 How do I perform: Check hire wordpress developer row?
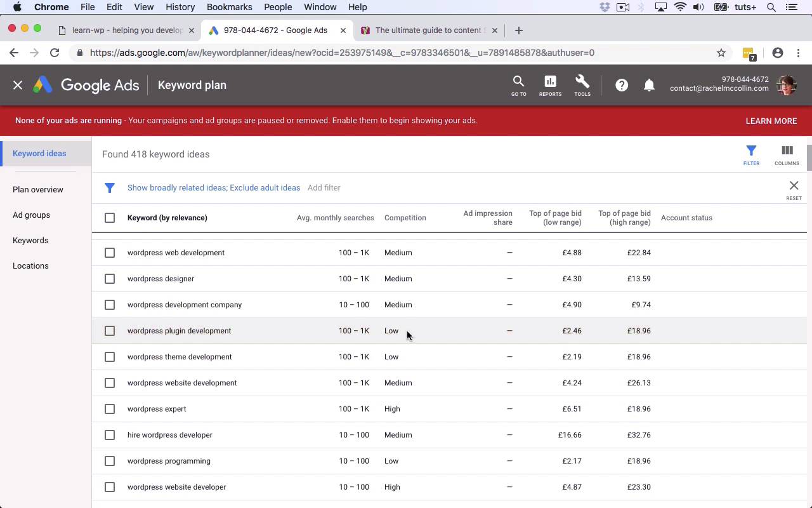click(x=110, y=435)
